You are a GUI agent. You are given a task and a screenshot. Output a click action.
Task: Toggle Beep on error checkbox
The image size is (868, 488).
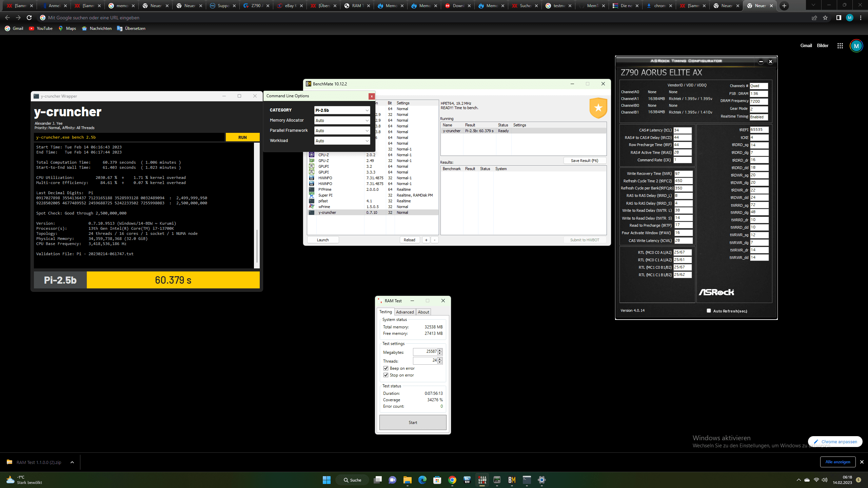[x=386, y=368]
